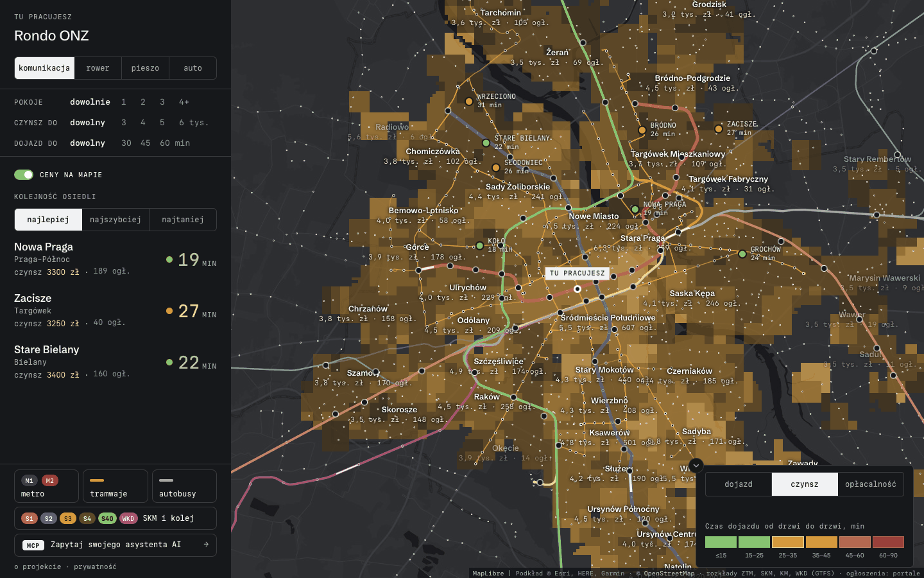
Task: Click the 'TU PRACUJESZ' map label
Action: click(x=577, y=273)
